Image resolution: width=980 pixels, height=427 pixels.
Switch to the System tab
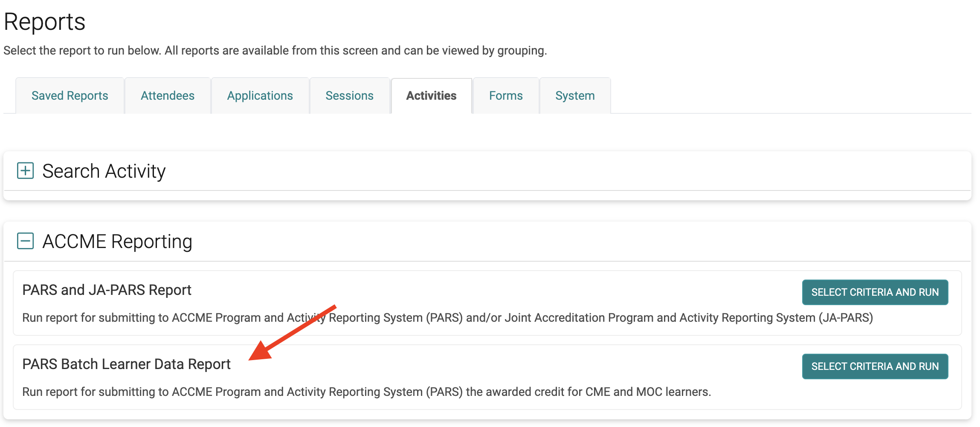[x=575, y=96]
